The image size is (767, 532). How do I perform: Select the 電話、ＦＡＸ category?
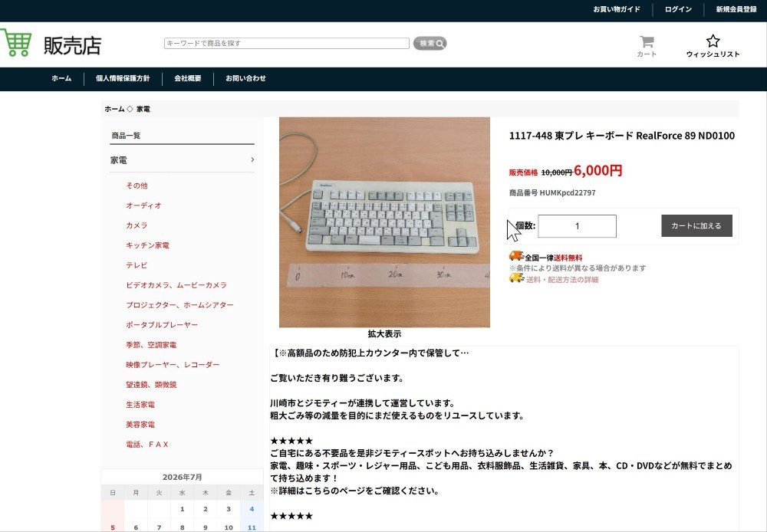147,445
